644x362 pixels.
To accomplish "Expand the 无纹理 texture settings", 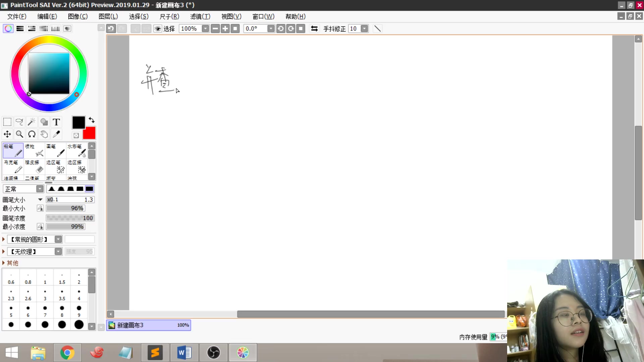I will 3,251.
